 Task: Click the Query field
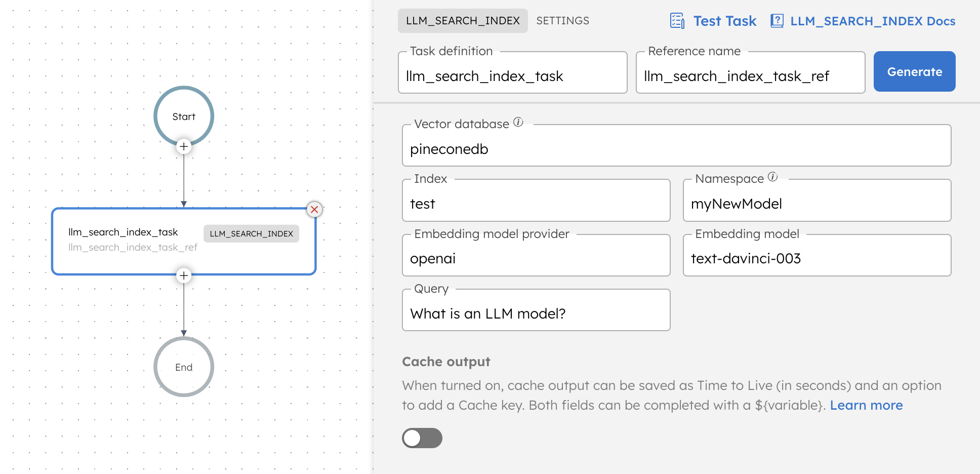pyautogui.click(x=536, y=310)
